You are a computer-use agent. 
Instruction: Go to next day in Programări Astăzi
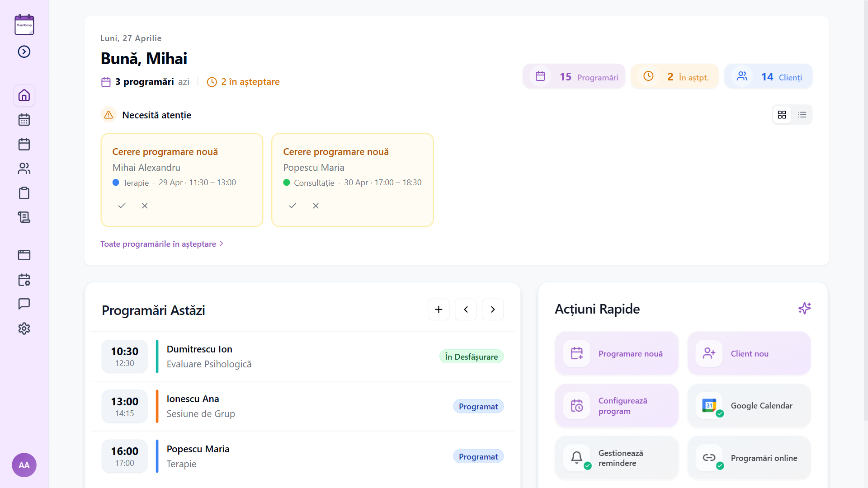[x=493, y=310]
